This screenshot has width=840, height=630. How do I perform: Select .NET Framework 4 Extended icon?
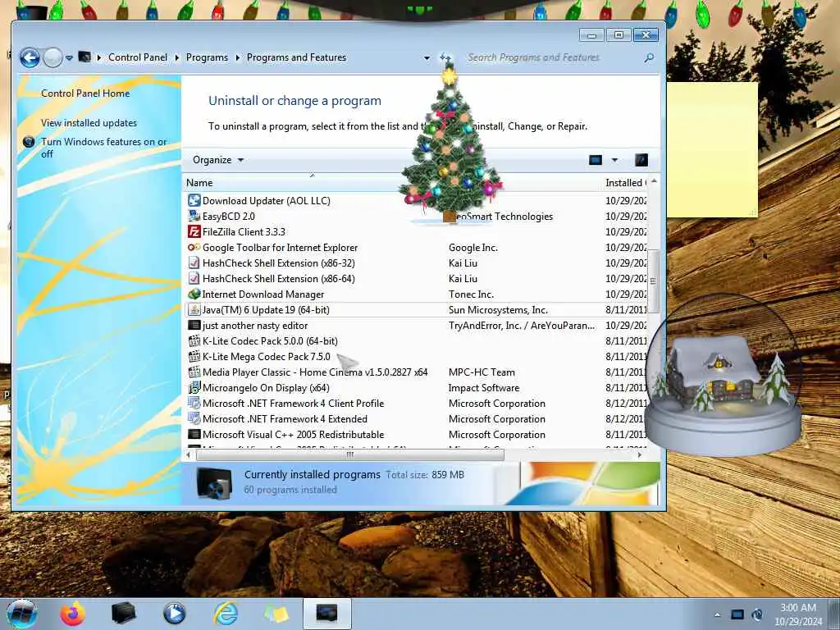(194, 418)
